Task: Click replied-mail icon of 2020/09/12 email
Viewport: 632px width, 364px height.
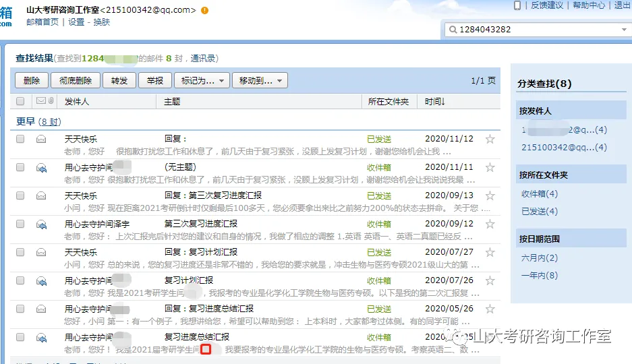Action: click(41, 224)
